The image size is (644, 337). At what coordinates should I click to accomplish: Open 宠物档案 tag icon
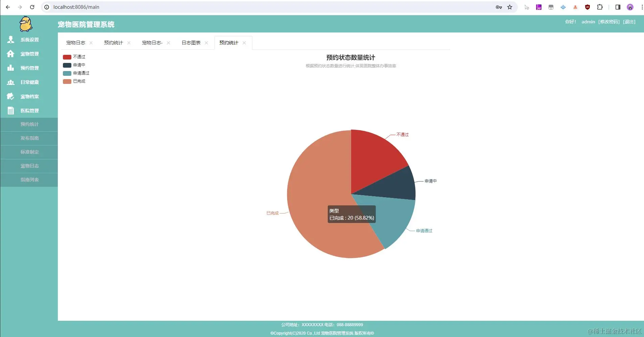coord(11,96)
